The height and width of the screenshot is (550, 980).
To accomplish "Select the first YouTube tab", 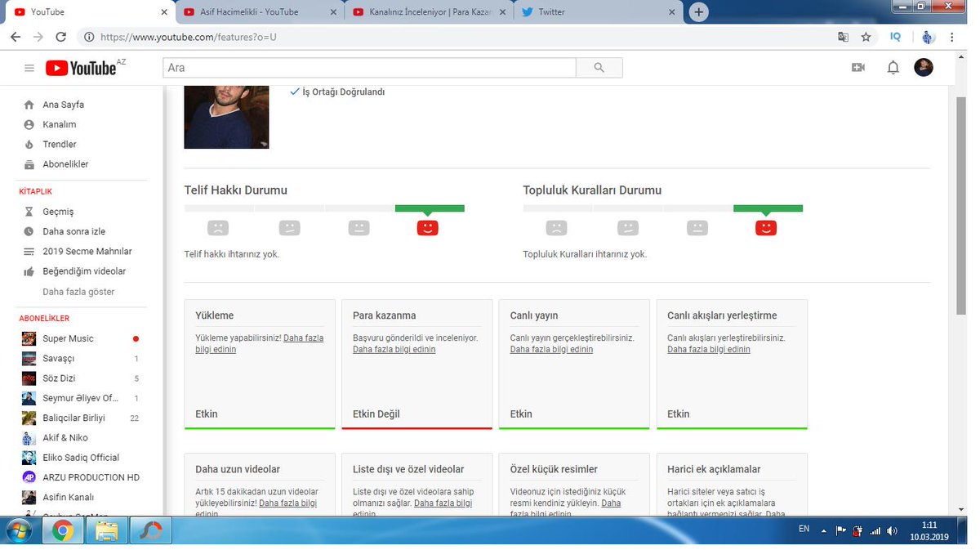I will click(x=88, y=12).
